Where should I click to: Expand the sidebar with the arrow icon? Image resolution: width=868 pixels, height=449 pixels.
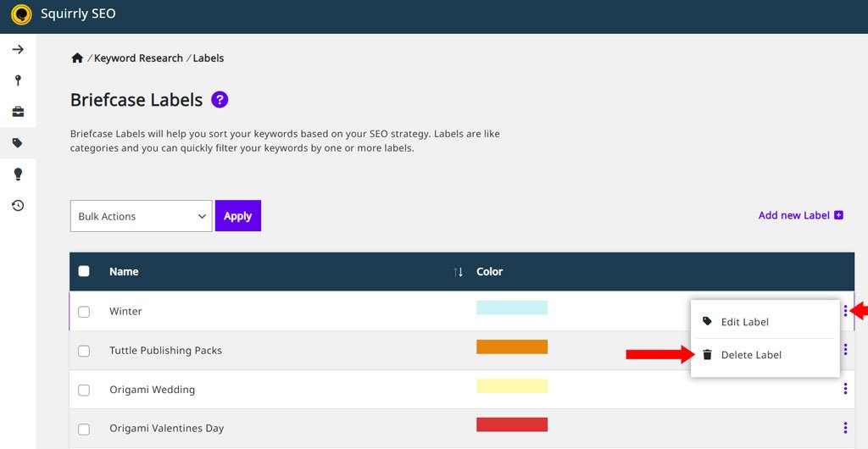19,49
